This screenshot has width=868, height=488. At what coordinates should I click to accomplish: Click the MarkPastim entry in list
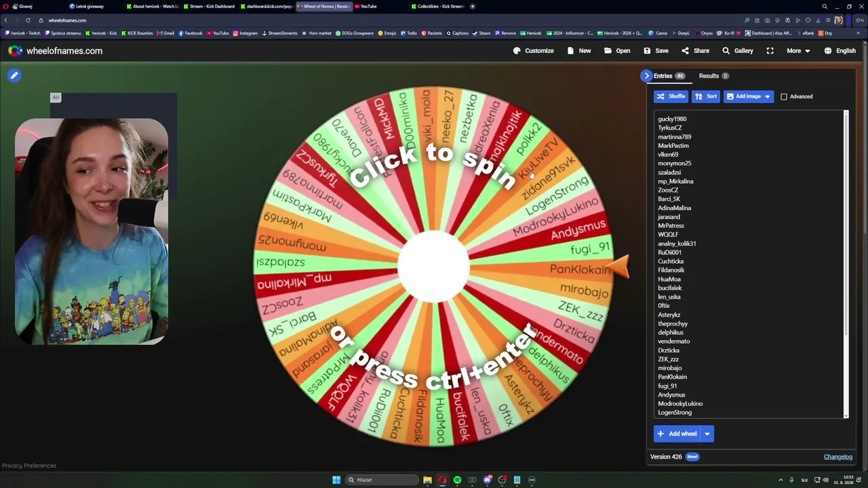pyautogui.click(x=673, y=146)
